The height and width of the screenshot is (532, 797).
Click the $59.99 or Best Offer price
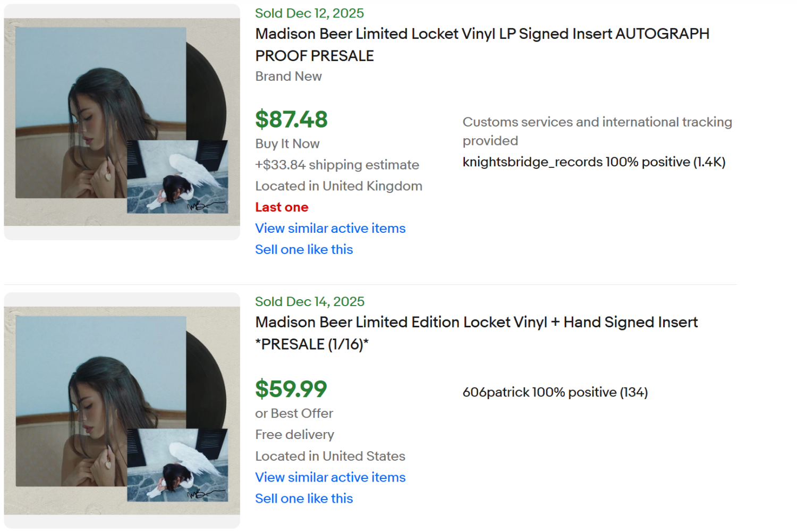(x=291, y=390)
